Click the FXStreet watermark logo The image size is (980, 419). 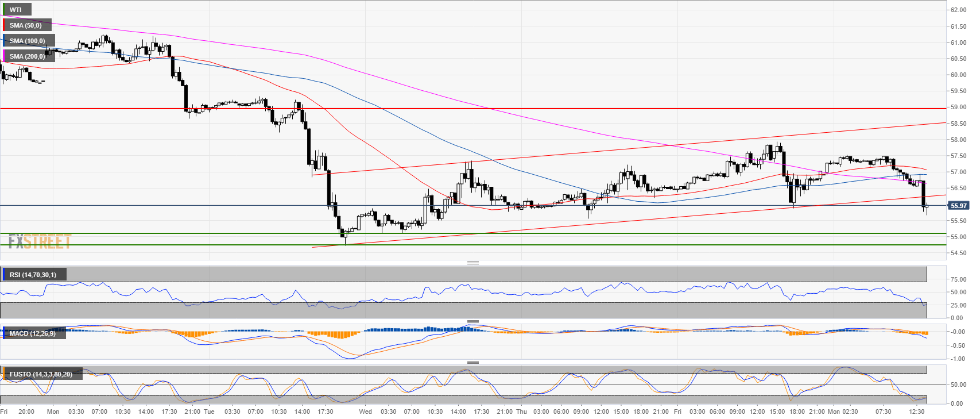pyautogui.click(x=40, y=241)
